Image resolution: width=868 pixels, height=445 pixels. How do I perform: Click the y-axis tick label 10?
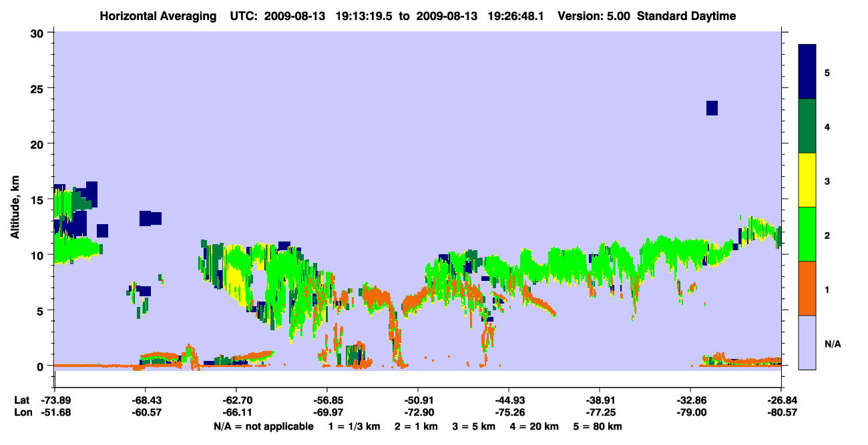pos(39,255)
